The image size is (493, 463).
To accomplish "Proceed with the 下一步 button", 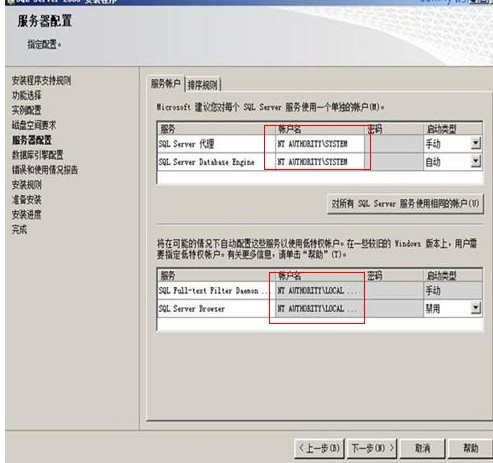I will (372, 448).
